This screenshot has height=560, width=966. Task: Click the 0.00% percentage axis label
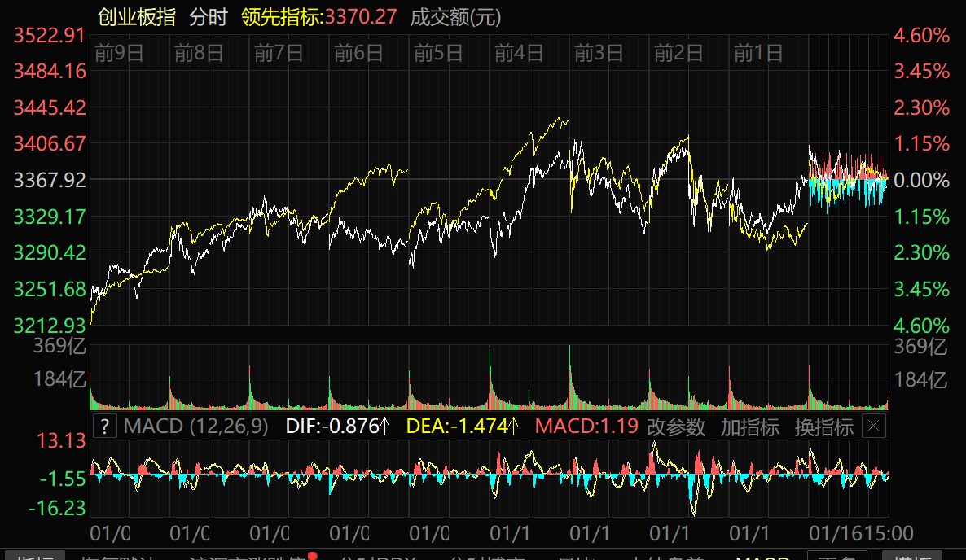tap(922, 180)
